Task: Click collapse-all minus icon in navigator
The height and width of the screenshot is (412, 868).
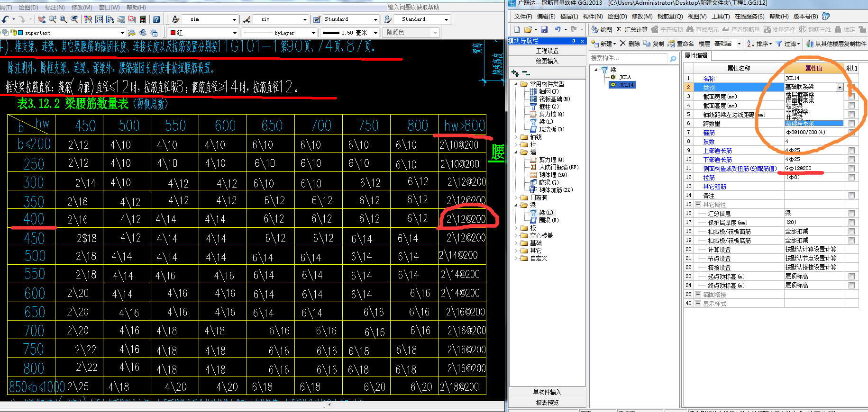Action: click(526, 73)
